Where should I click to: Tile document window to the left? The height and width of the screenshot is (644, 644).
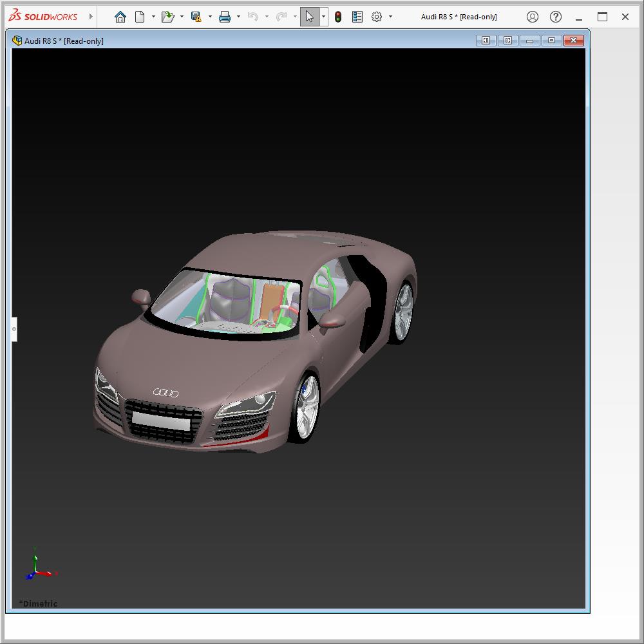pos(486,41)
